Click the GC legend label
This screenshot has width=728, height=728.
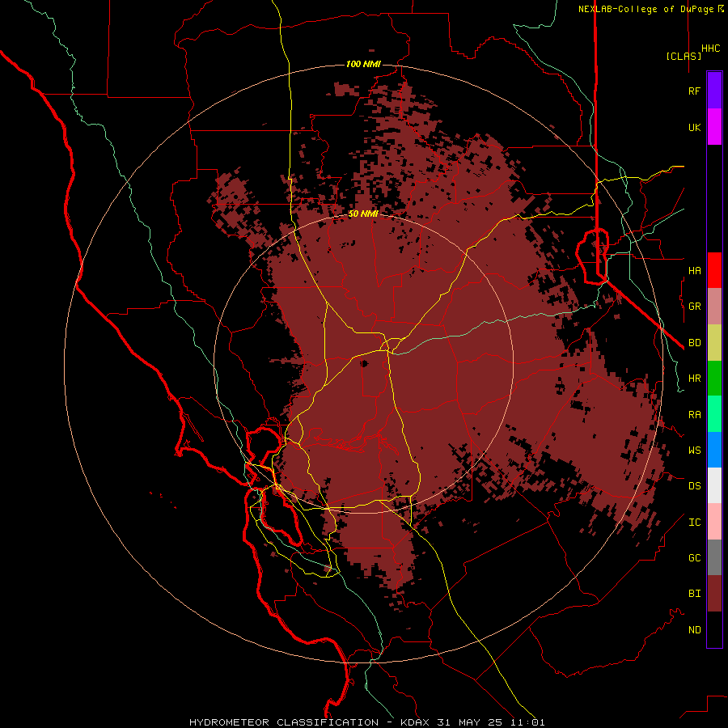point(694,558)
